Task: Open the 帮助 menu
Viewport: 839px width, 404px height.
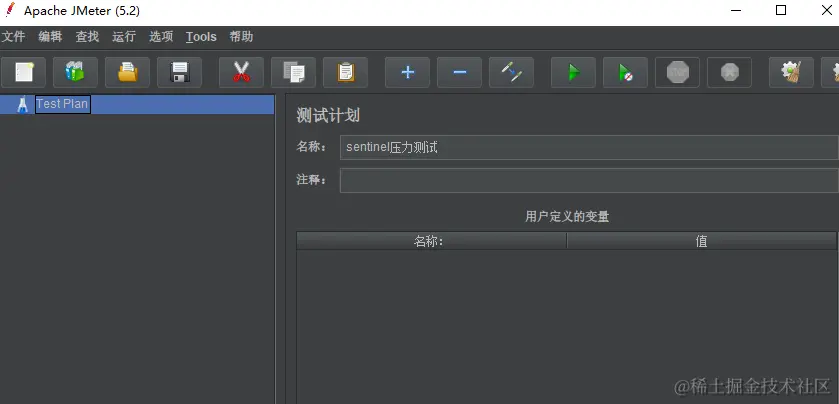Action: coord(241,36)
